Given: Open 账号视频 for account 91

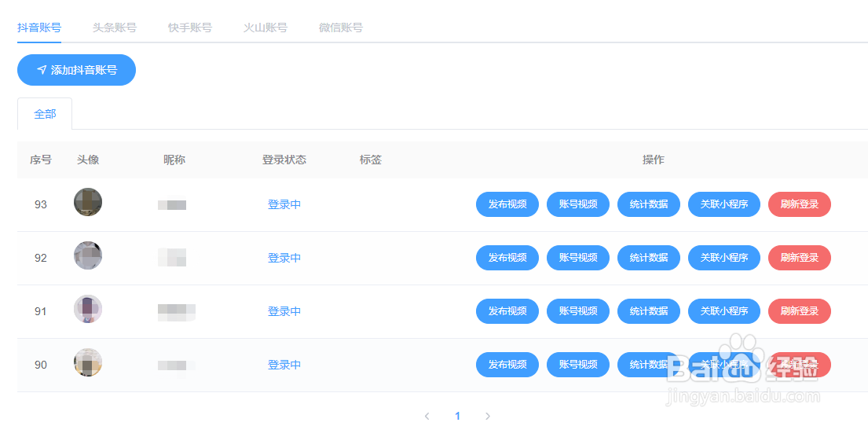Looking at the screenshot, I should point(578,311).
